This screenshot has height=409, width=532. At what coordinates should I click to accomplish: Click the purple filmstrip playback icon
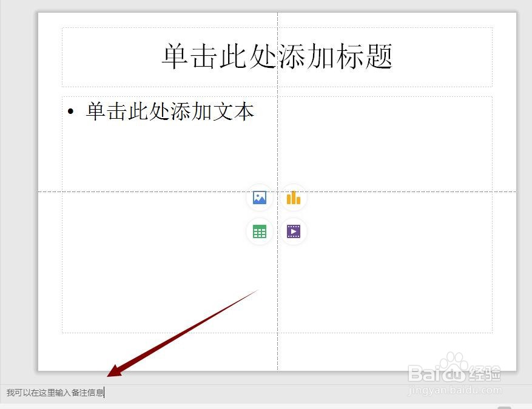pos(293,231)
